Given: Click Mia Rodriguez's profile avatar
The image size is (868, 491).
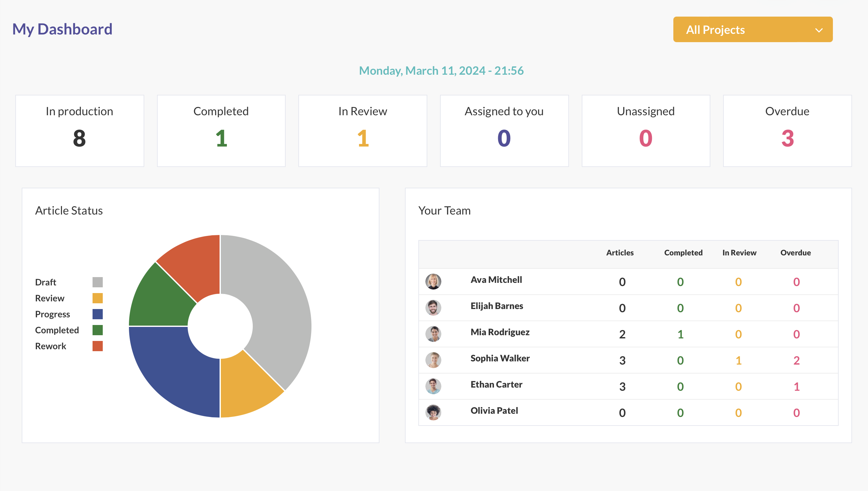Looking at the screenshot, I should tap(433, 334).
